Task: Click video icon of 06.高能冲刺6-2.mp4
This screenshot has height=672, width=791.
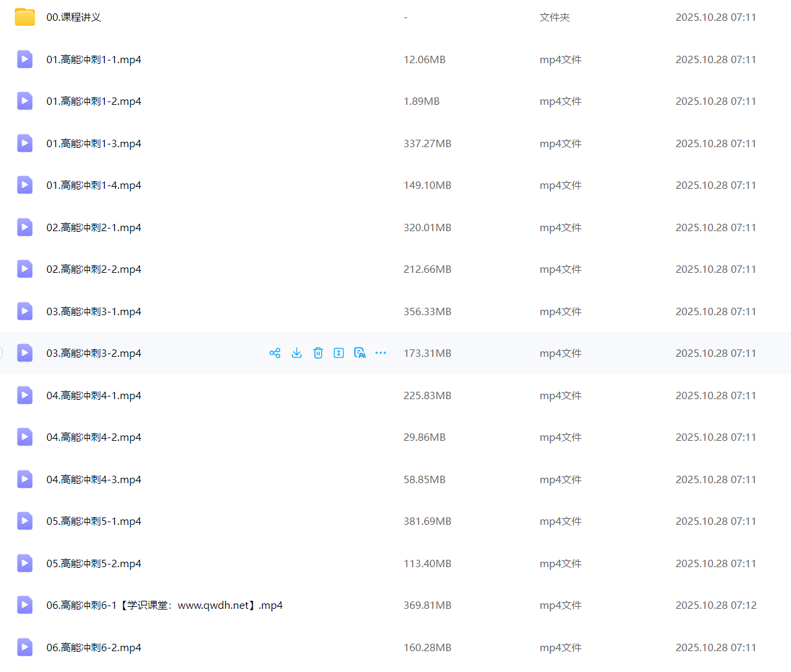Action: pos(25,647)
